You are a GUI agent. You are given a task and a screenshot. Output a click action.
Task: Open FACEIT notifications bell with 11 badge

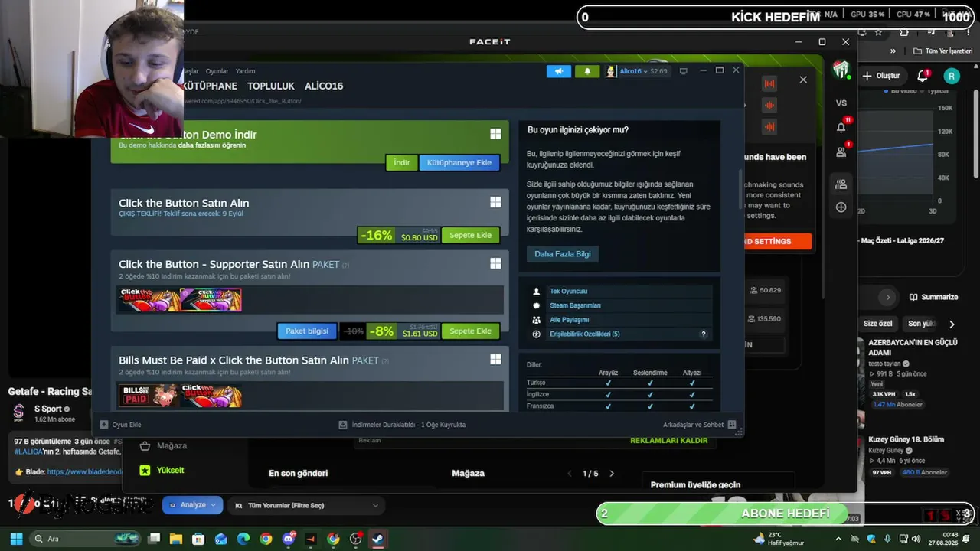pyautogui.click(x=841, y=127)
